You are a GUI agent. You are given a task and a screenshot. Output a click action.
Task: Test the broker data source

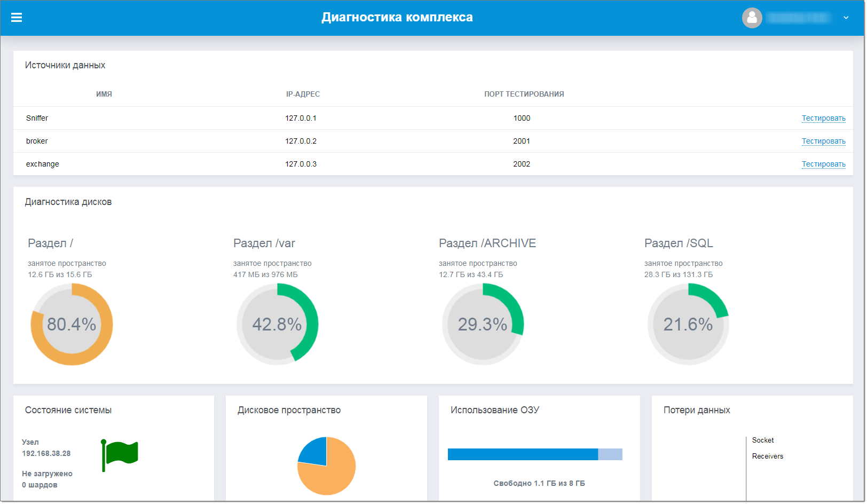pyautogui.click(x=823, y=141)
